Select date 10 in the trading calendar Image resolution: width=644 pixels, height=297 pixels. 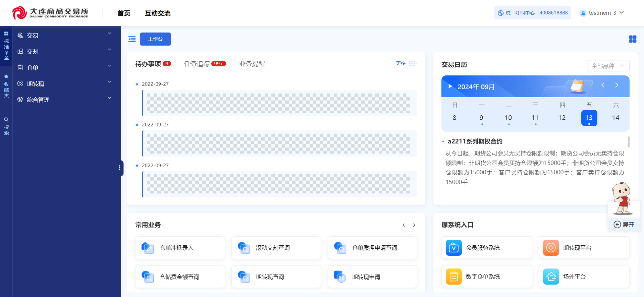click(508, 118)
